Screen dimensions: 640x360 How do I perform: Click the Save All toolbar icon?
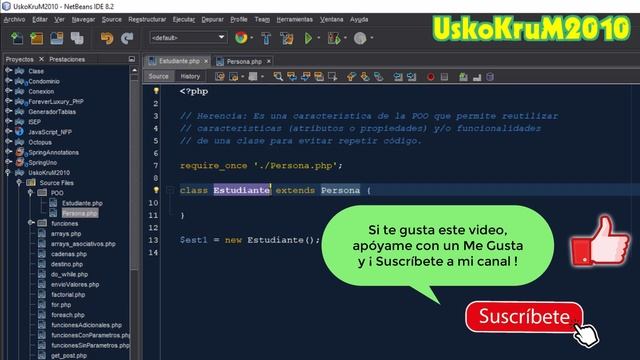77,38
